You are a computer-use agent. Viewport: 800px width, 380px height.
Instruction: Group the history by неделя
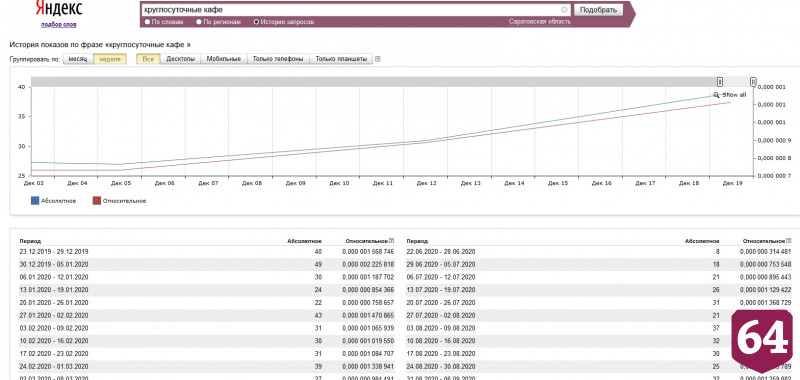pyautogui.click(x=110, y=59)
